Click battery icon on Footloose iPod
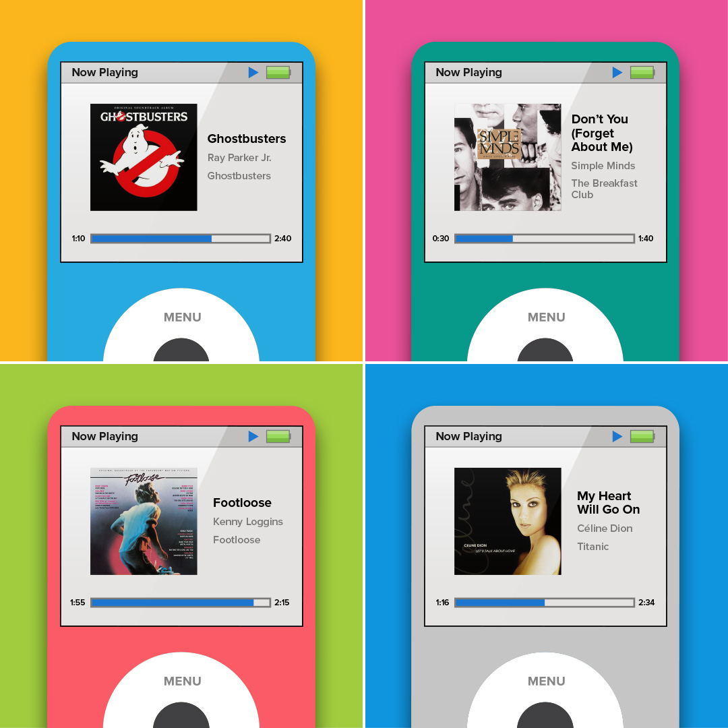Image resolution: width=728 pixels, height=728 pixels. coord(278,436)
